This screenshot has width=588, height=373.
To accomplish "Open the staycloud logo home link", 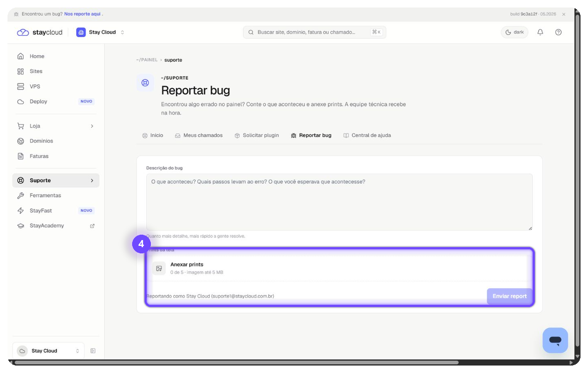I will pos(39,32).
